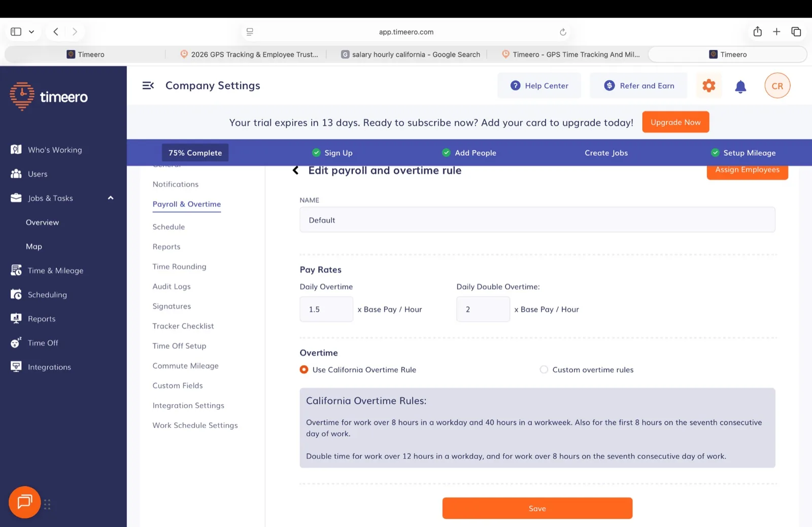Viewport: 812px width, 527px height.
Task: Collapse sidebar using hamburger menu icon
Action: pos(148,86)
